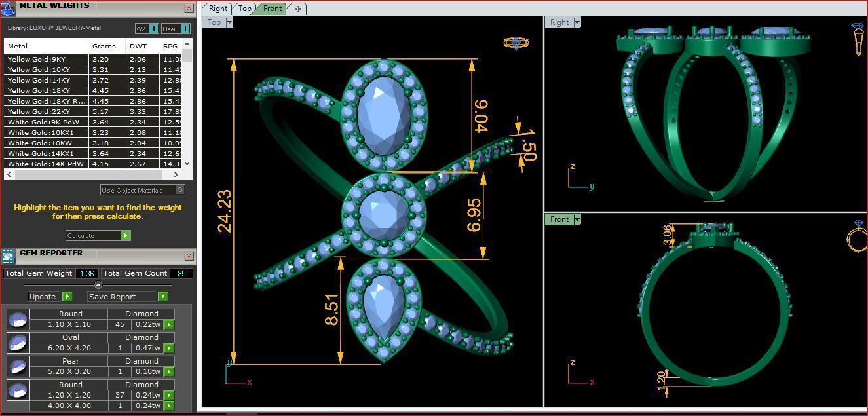Switch to the Right viewport tab
The height and width of the screenshot is (416, 868).
218,9
